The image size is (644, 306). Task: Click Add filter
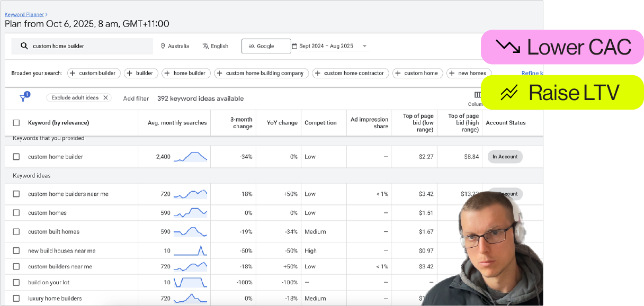pyautogui.click(x=136, y=98)
